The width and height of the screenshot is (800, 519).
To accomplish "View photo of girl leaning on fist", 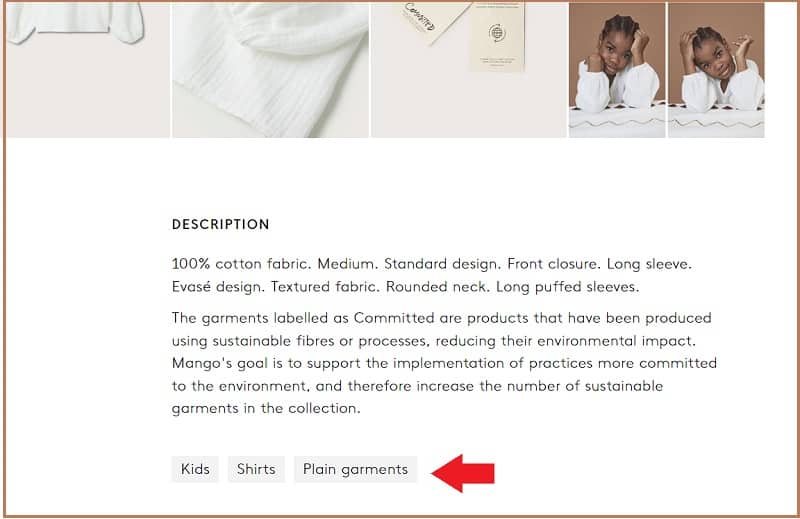I will point(617,70).
